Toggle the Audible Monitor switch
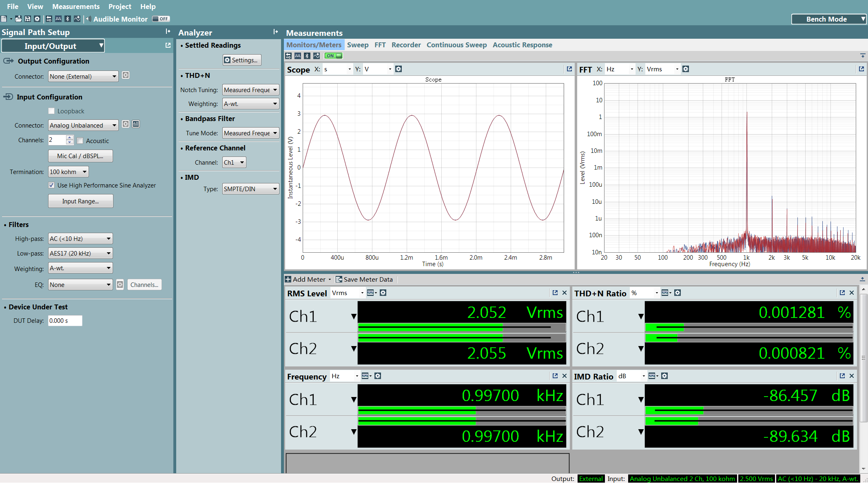This screenshot has width=868, height=483. [161, 19]
